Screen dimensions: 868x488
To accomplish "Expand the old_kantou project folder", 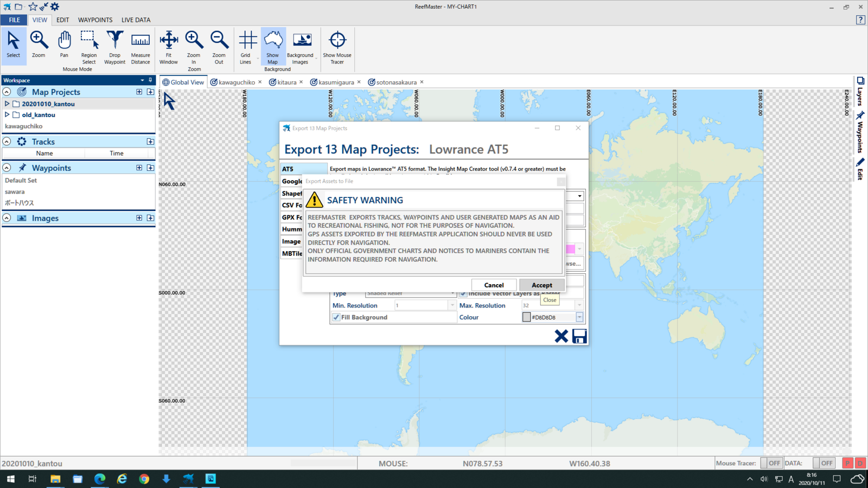I will coord(7,115).
